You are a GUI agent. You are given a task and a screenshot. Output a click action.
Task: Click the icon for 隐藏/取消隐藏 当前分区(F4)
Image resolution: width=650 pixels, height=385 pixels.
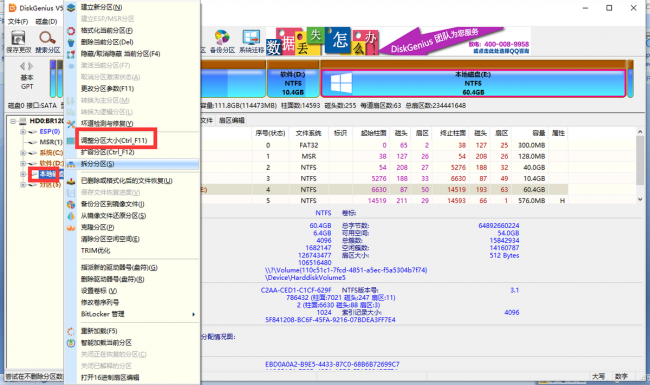(71, 54)
